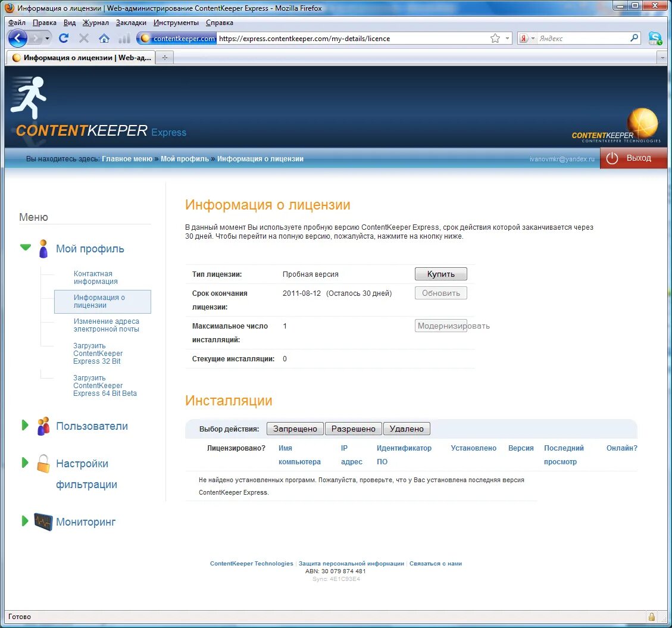Download ContentKeeper Express 32 Bit link

pos(98,353)
